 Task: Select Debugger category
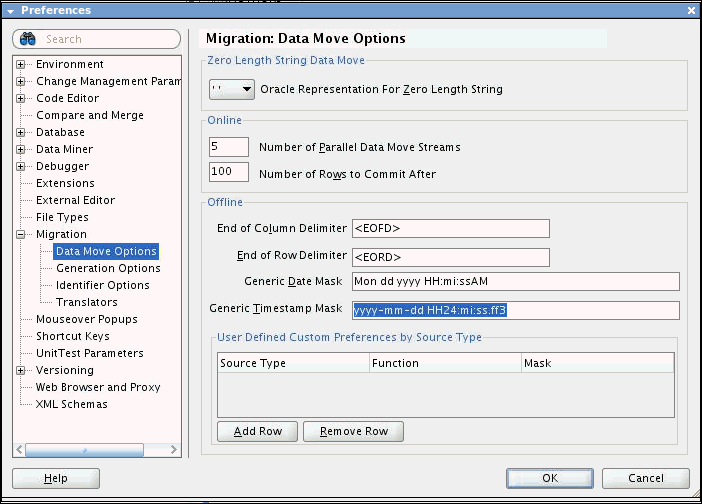click(63, 167)
